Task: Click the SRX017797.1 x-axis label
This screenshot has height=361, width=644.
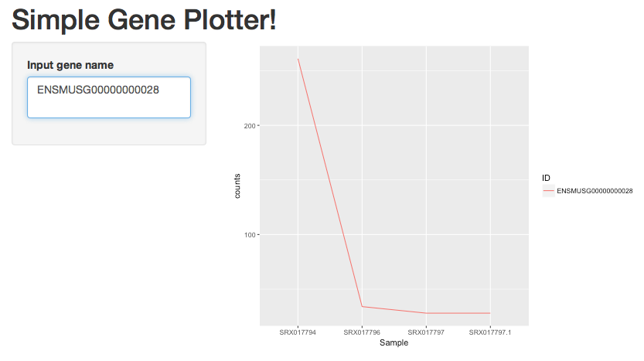Action: 490,332
